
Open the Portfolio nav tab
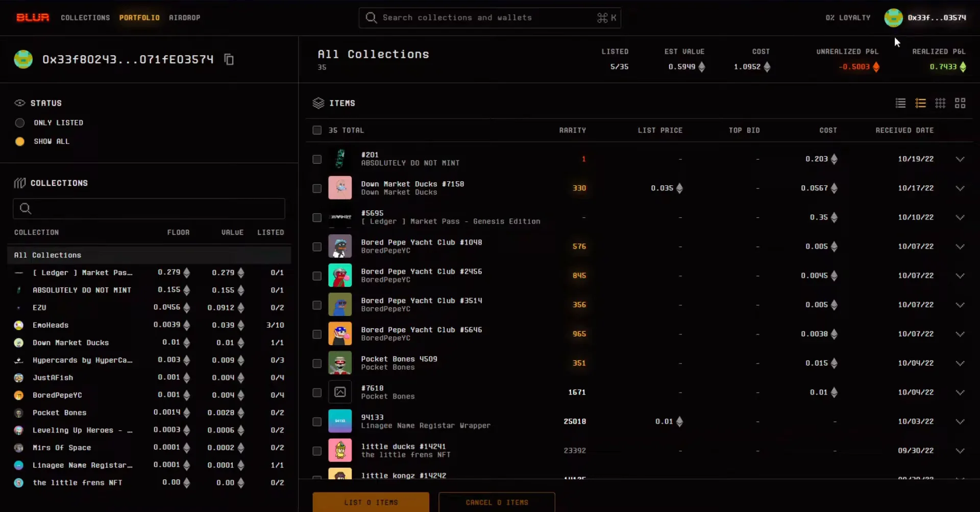139,18
